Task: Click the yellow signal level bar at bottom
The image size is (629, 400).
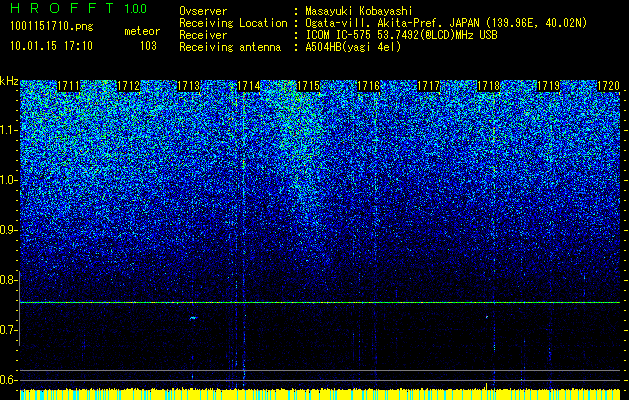Action: [320, 394]
